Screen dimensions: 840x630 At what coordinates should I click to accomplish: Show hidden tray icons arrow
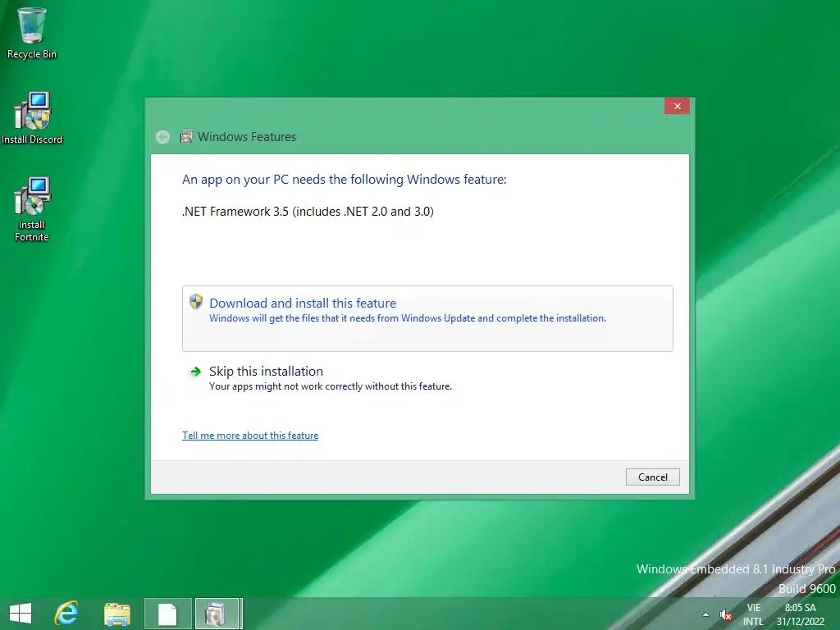point(705,614)
